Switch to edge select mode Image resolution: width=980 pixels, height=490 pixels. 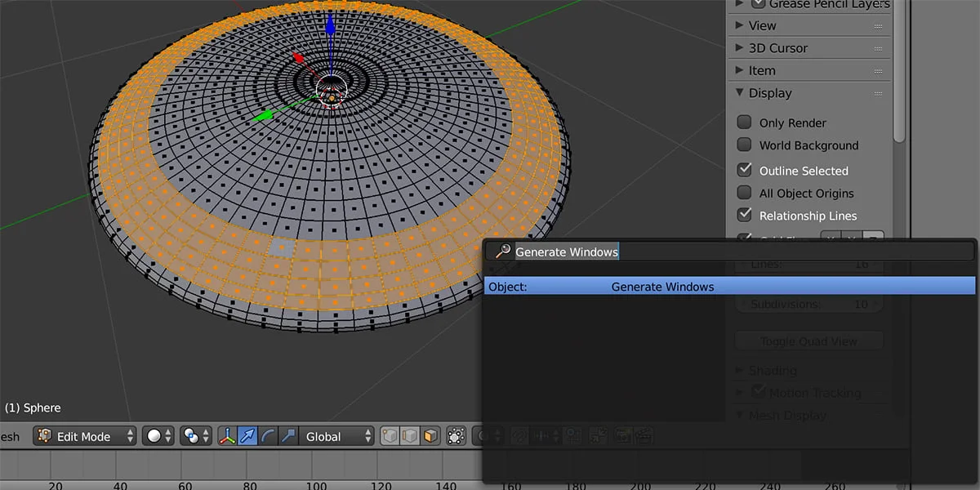coord(411,435)
